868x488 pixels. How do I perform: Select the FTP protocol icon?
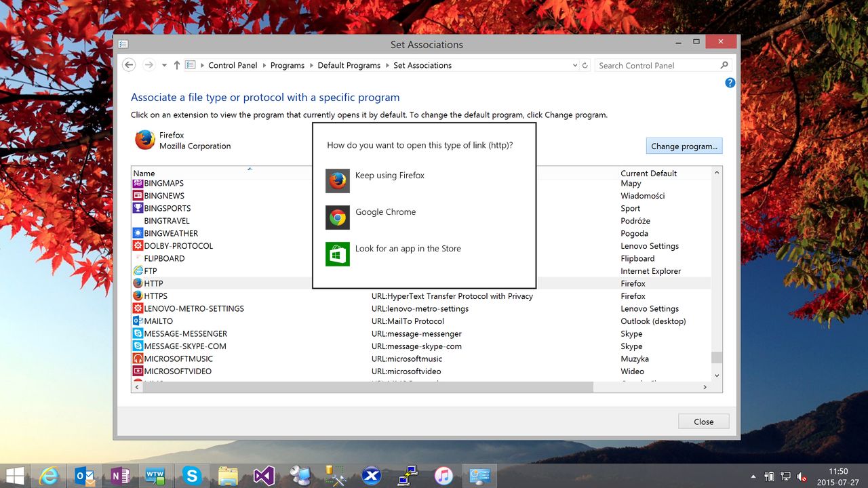click(138, 271)
